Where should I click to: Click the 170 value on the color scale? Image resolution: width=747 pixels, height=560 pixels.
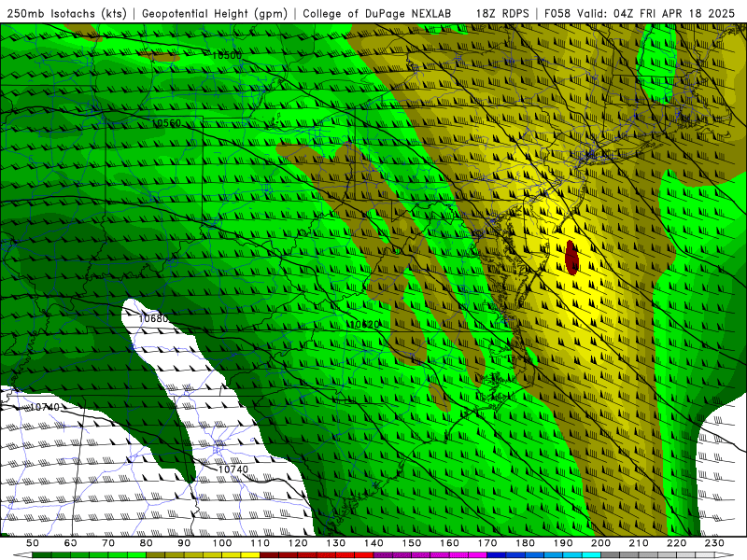tap(487, 543)
